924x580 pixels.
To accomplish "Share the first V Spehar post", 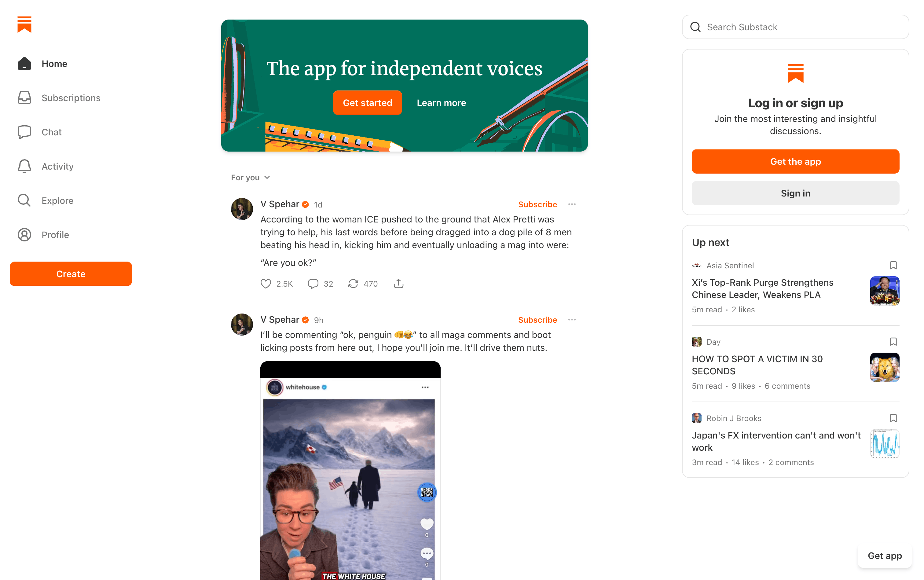I will tap(398, 284).
